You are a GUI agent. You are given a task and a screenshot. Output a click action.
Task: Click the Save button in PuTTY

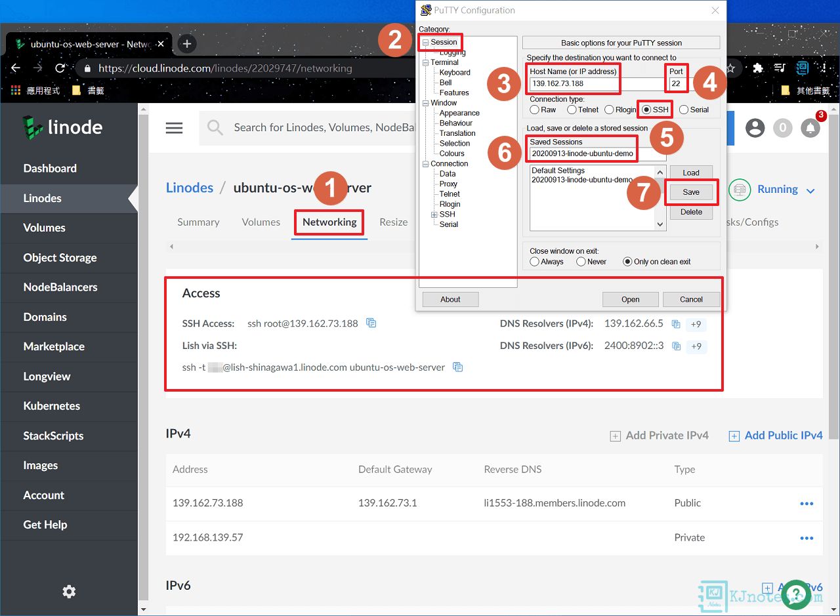coord(691,192)
